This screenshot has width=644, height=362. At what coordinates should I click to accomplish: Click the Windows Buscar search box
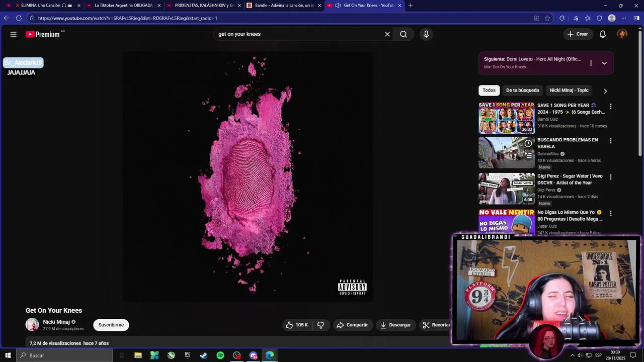coord(64,355)
